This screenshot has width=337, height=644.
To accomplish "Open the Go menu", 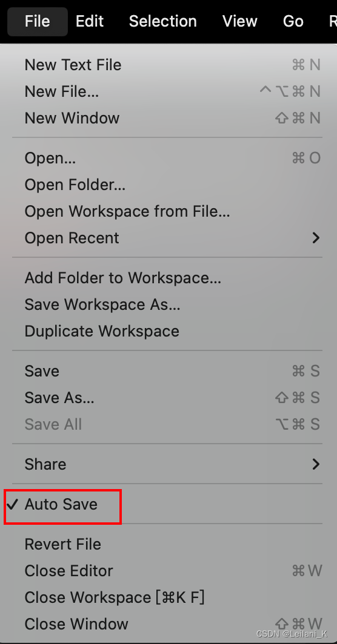I will tap(293, 21).
